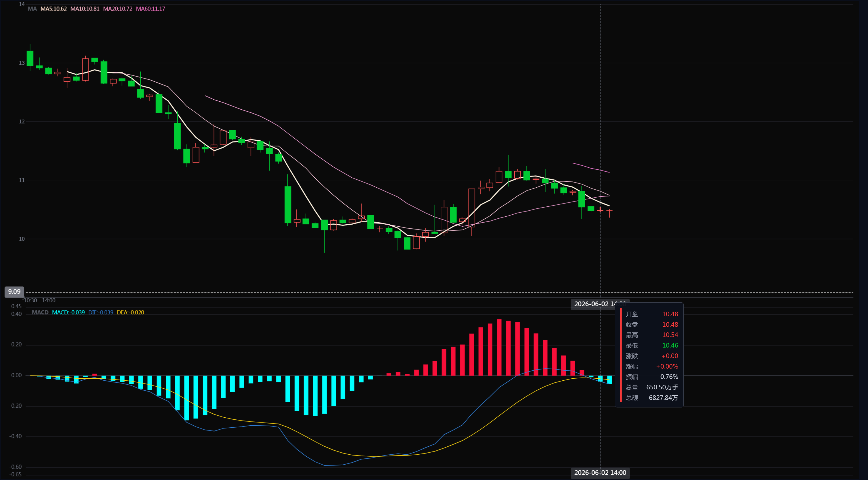The height and width of the screenshot is (480, 868).
Task: Click the "开盘" label in the tooltip
Action: click(632, 314)
